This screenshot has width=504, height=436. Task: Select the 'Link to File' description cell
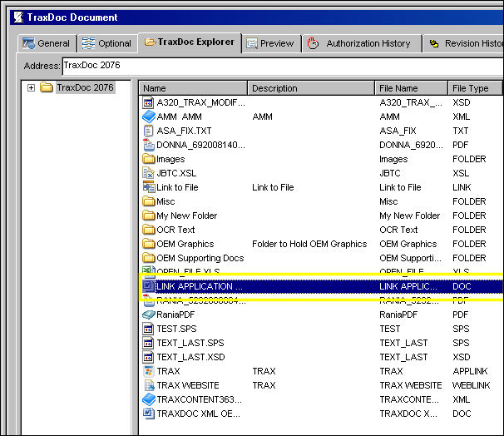pyautogui.click(x=273, y=187)
